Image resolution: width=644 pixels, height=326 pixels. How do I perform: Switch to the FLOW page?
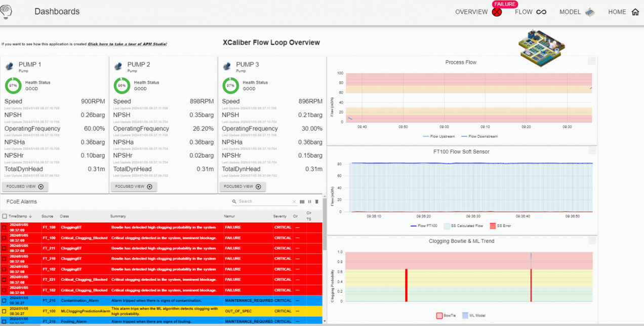(525, 12)
